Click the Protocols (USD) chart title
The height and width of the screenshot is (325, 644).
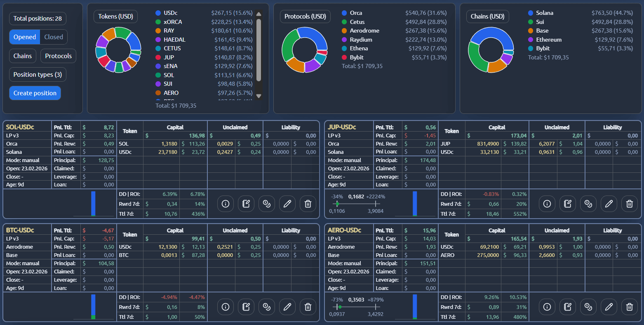[305, 16]
